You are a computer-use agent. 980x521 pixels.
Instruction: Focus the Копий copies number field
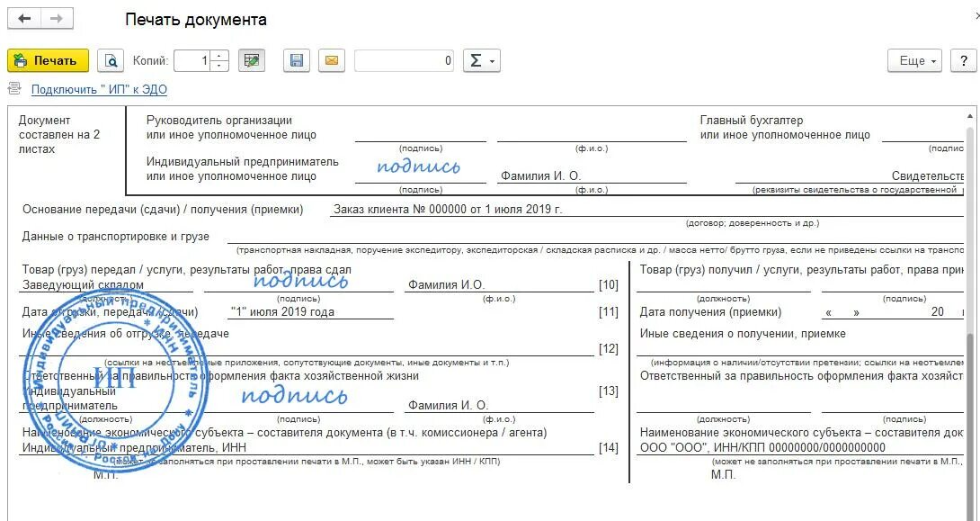coord(192,60)
